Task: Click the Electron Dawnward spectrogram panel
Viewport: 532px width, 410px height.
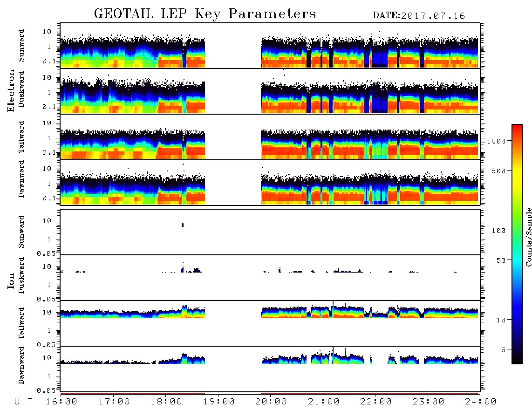Action: click(x=270, y=182)
